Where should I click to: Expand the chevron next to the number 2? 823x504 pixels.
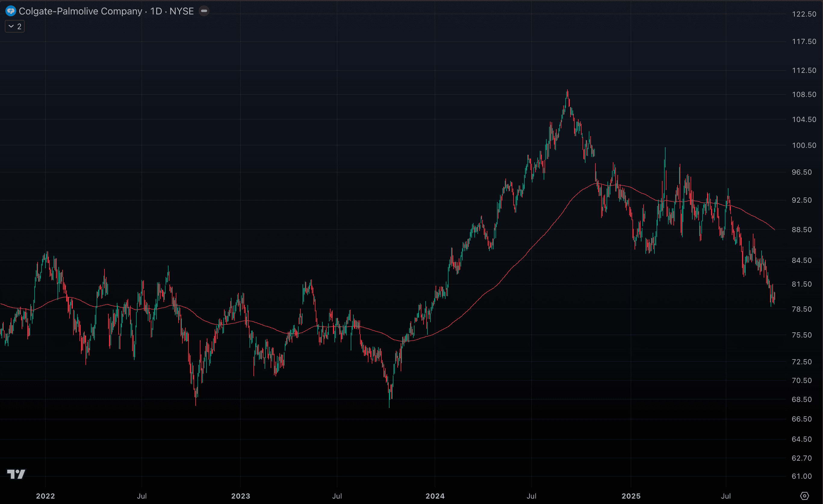[x=11, y=26]
